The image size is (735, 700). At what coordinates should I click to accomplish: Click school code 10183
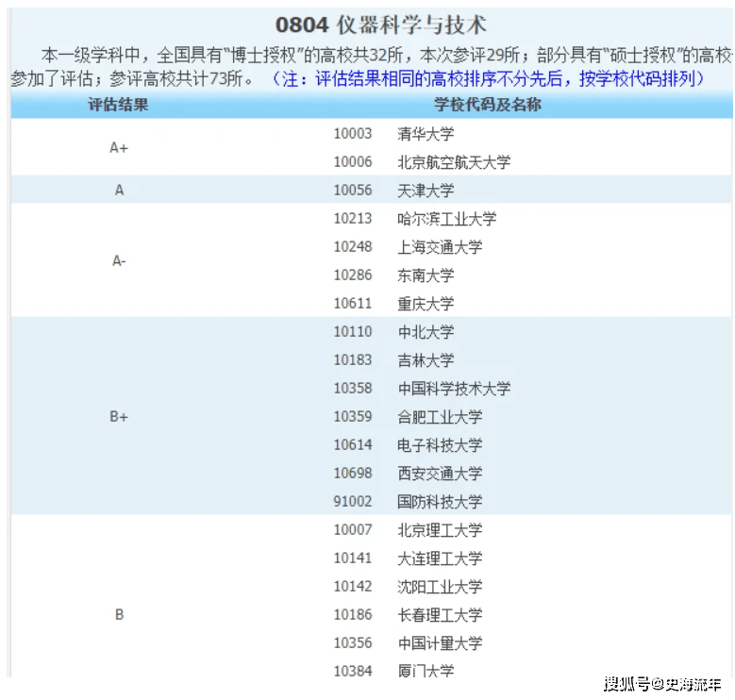[353, 359]
